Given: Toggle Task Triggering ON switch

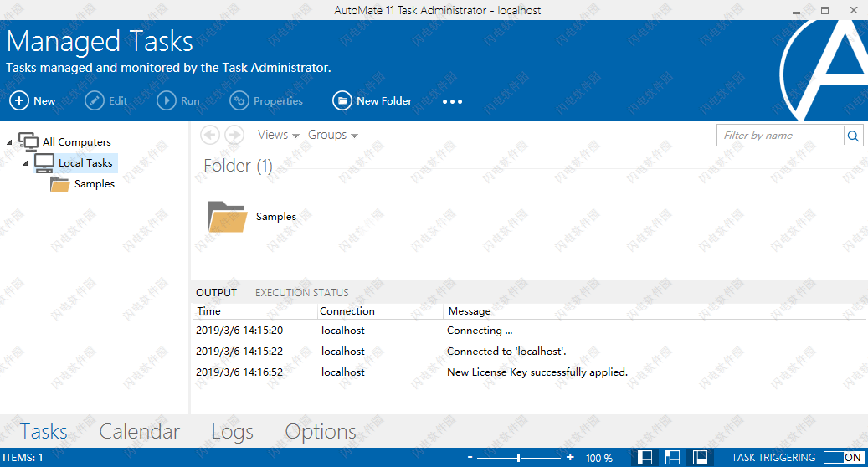Looking at the screenshot, I should tap(843, 458).
